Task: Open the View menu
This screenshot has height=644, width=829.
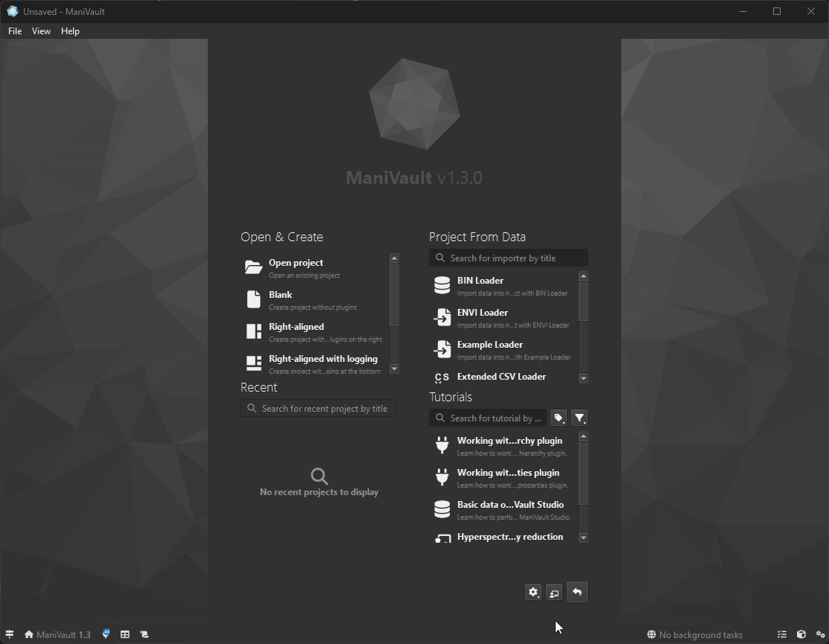Action: coord(41,31)
